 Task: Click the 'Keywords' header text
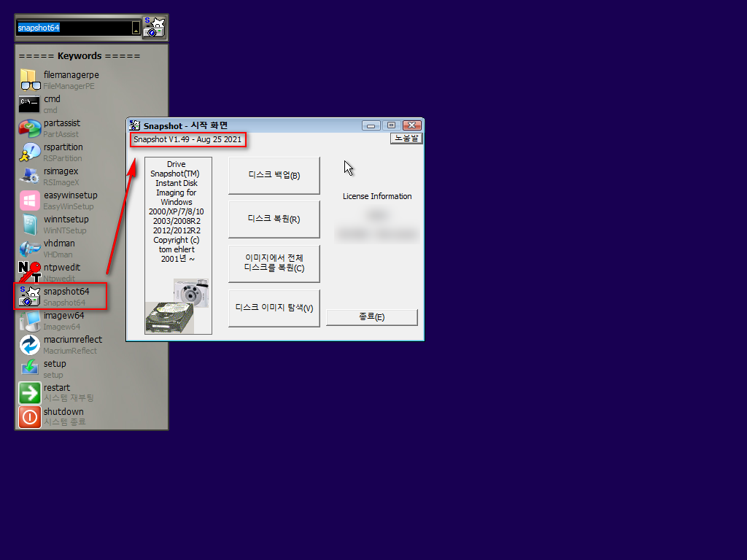[80, 55]
